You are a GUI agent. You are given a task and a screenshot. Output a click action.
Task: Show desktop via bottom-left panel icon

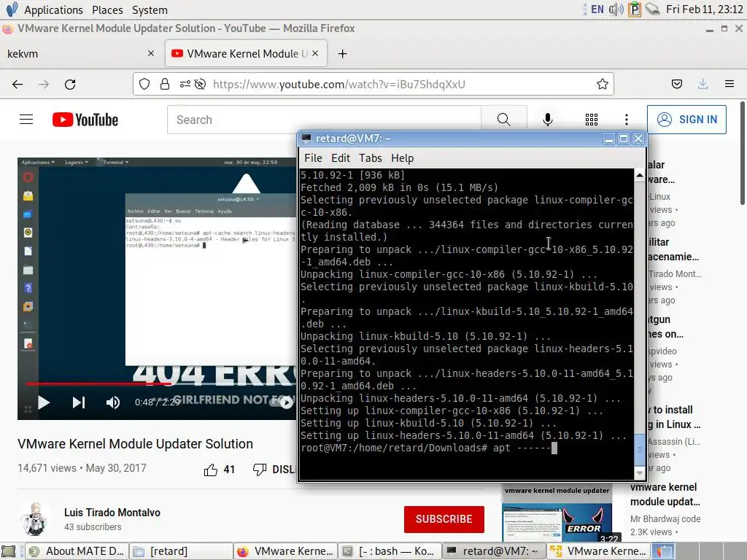[9, 551]
